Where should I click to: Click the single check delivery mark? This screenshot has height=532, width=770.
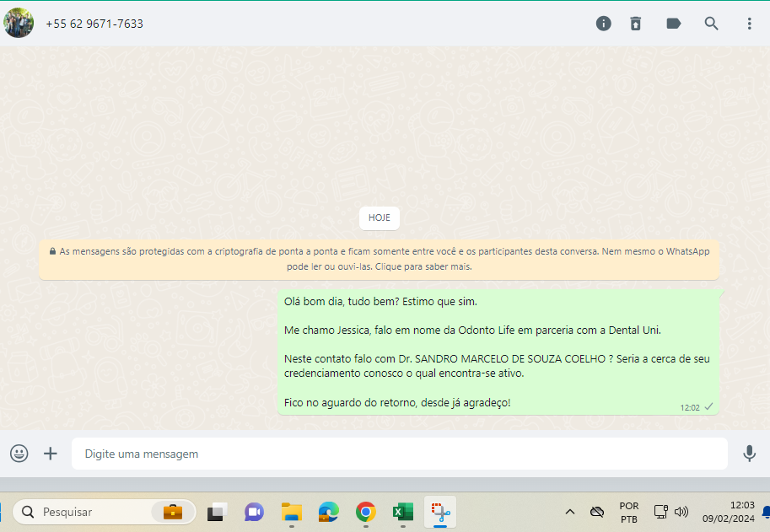click(x=708, y=407)
